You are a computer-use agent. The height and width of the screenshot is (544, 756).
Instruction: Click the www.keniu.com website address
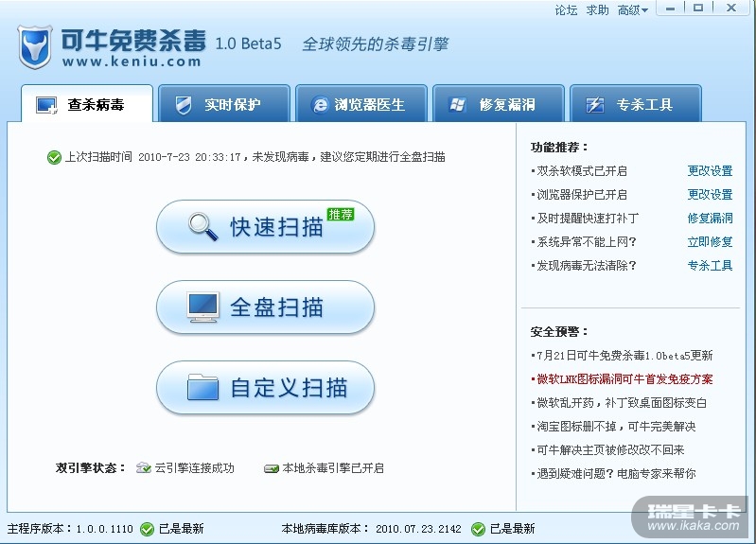pyautogui.click(x=132, y=61)
